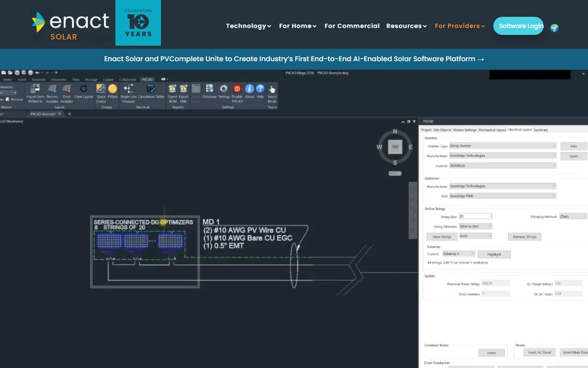The height and width of the screenshot is (368, 588).
Task: Open the inverter Manufacturer dropdown
Action: (502, 155)
